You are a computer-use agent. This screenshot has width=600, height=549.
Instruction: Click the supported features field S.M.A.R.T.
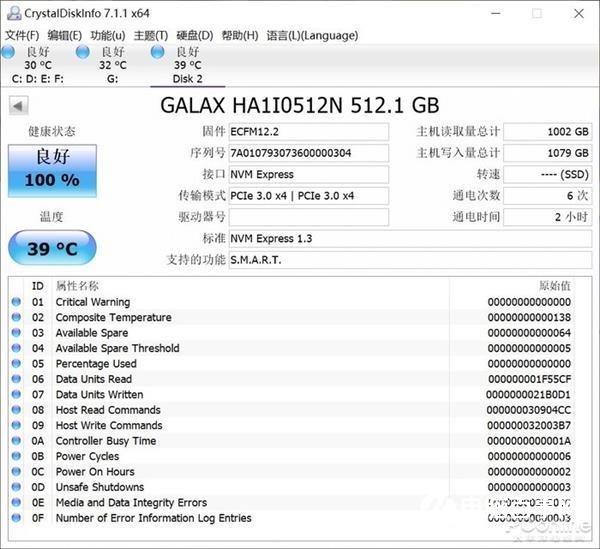[410, 260]
